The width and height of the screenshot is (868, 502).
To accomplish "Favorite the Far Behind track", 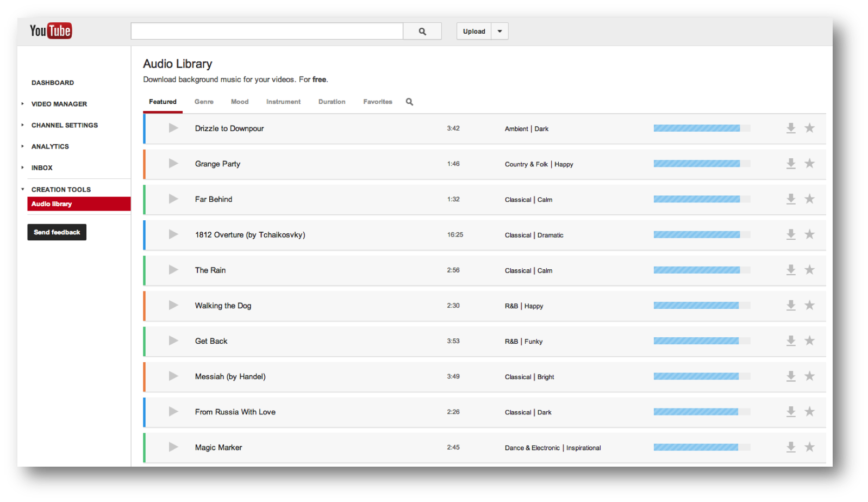I will click(809, 199).
